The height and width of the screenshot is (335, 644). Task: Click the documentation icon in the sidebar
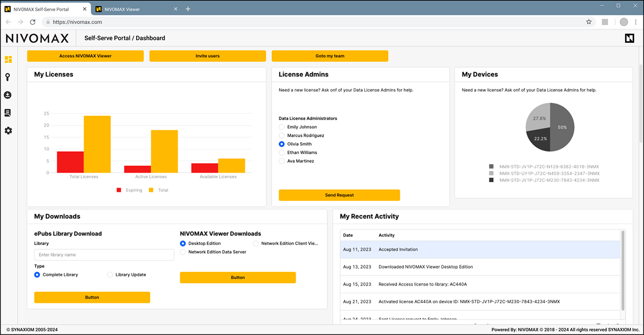point(8,113)
